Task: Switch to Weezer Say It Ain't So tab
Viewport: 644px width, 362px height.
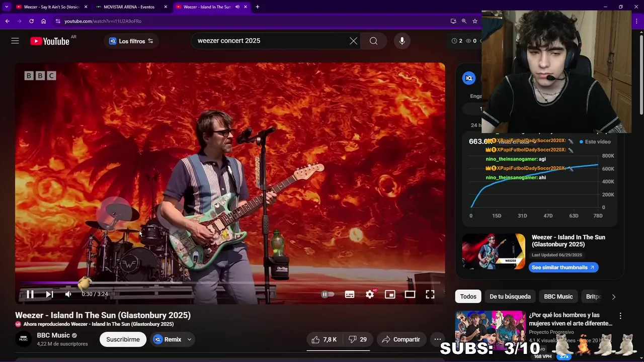Action: click(x=52, y=7)
